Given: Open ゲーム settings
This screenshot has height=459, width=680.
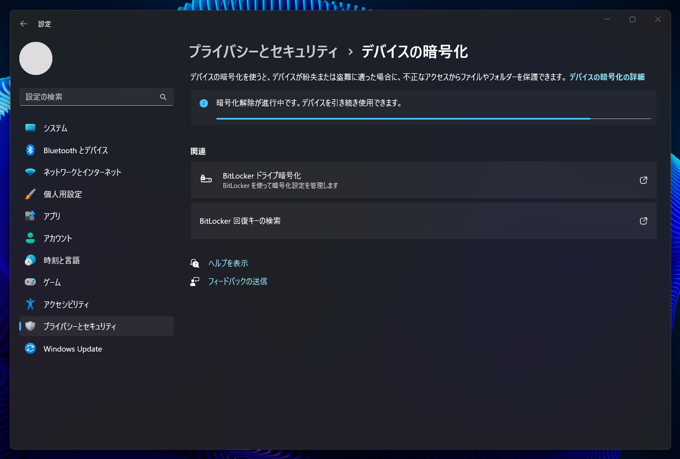Looking at the screenshot, I should pos(96,282).
